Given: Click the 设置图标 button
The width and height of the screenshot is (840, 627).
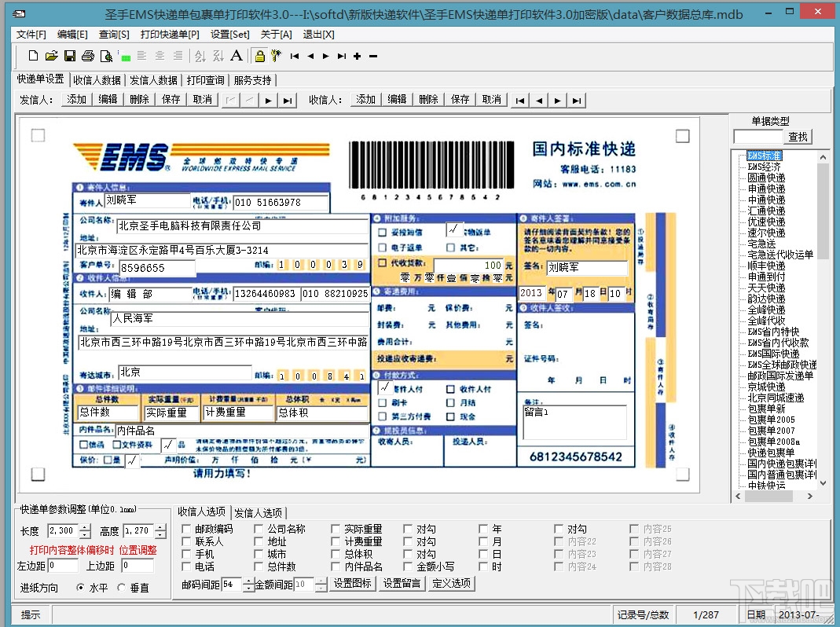Looking at the screenshot, I should 353,584.
